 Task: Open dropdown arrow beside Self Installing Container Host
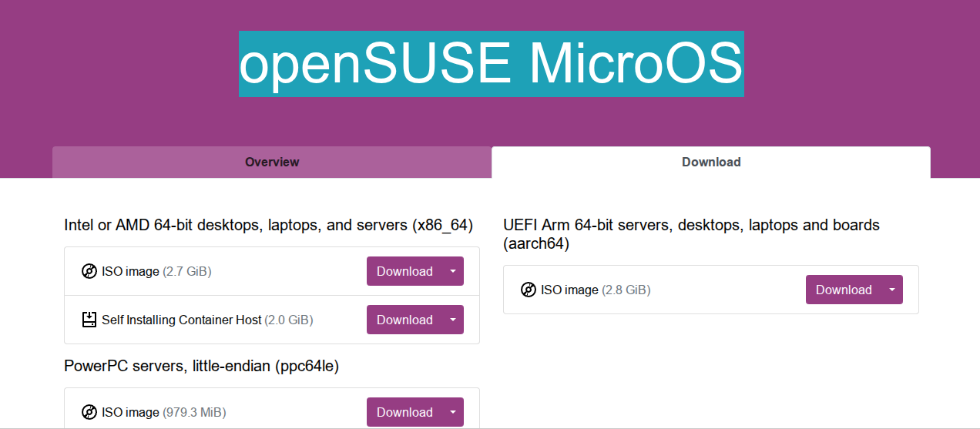(453, 320)
